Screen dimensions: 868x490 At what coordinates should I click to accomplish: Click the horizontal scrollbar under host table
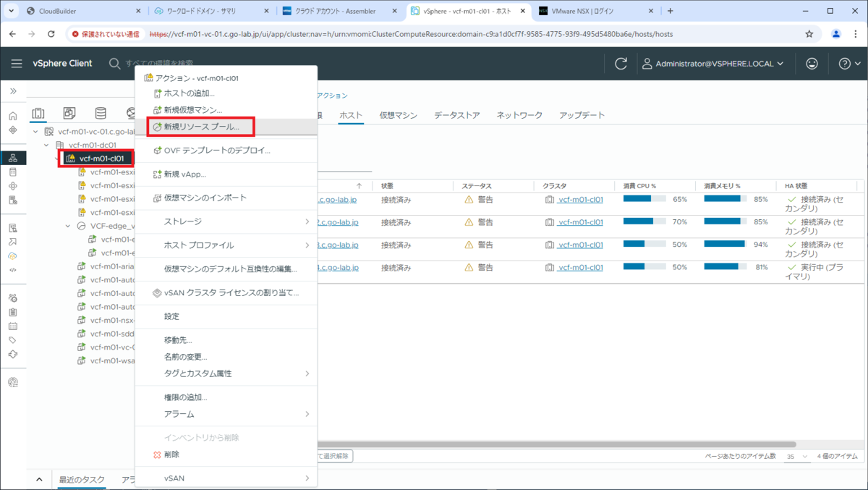coord(556,444)
